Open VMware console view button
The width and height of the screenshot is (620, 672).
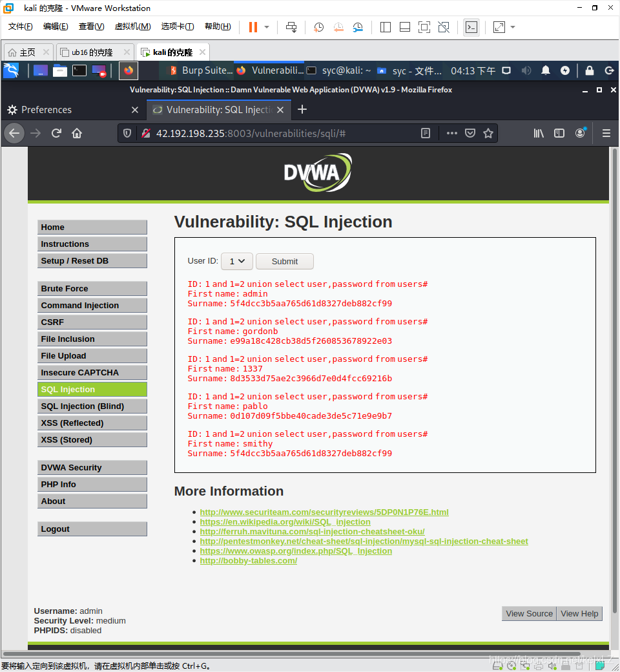coord(471,27)
